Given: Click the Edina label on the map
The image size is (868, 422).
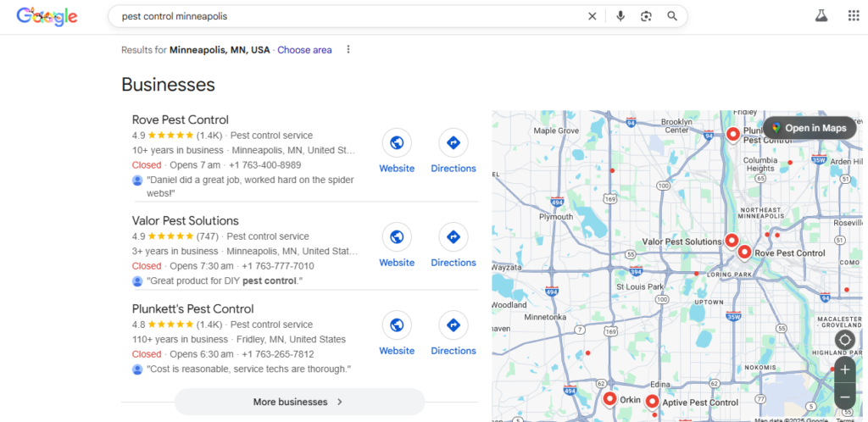Looking at the screenshot, I should 660,384.
